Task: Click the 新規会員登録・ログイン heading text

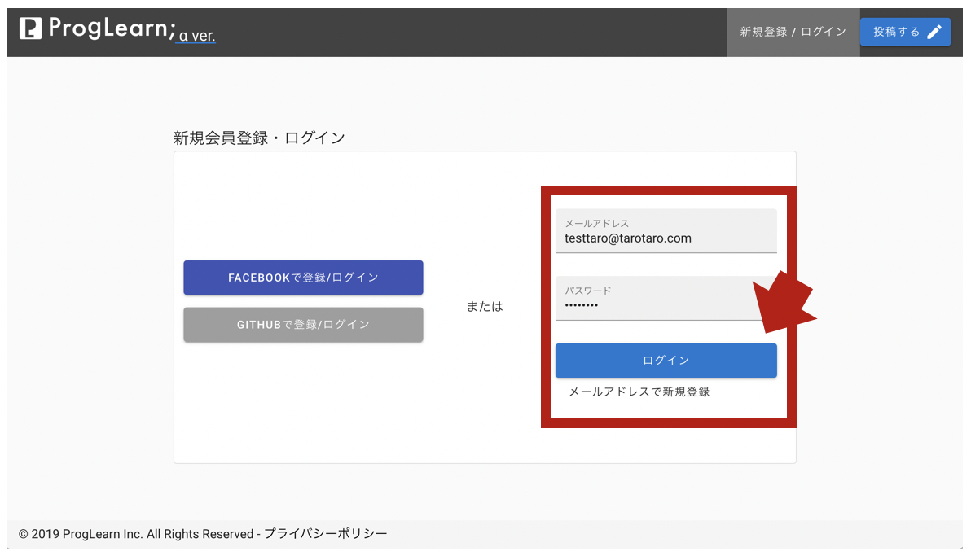Action: tap(259, 138)
